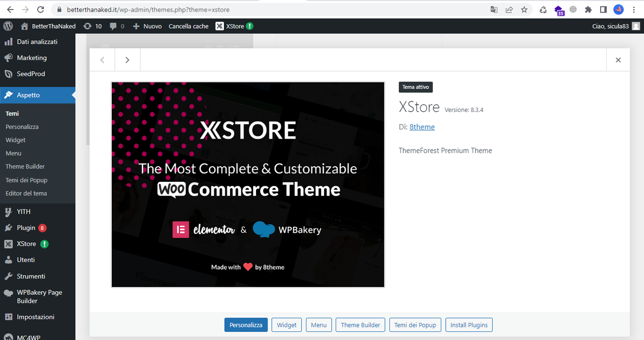Click the Personalizza blue button
Screen dimensions: 644x340
(246, 325)
